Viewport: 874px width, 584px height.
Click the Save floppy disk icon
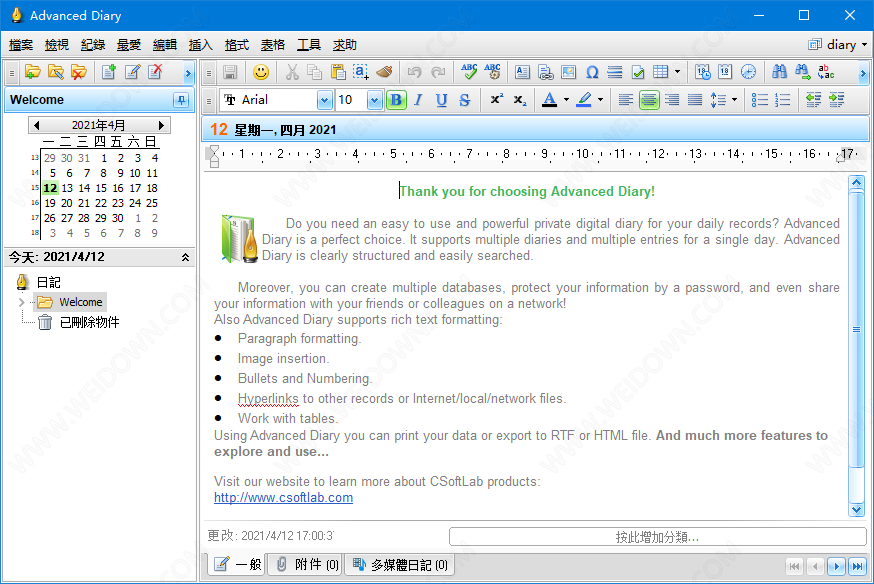[x=230, y=72]
